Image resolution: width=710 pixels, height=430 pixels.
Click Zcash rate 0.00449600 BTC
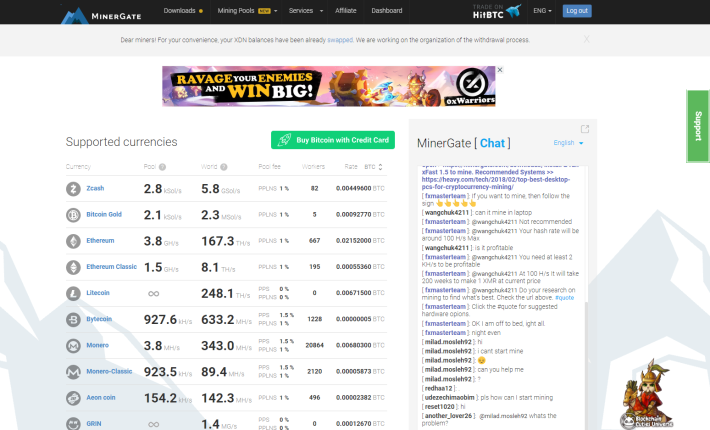(x=360, y=189)
